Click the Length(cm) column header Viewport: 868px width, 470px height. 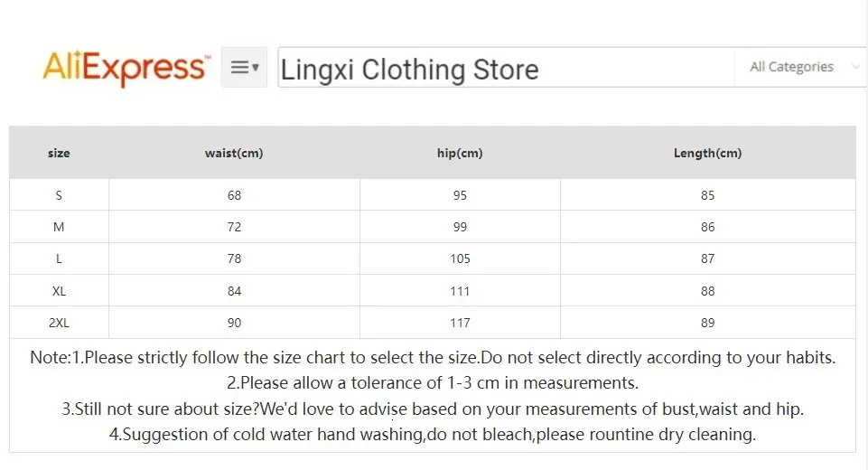707,153
